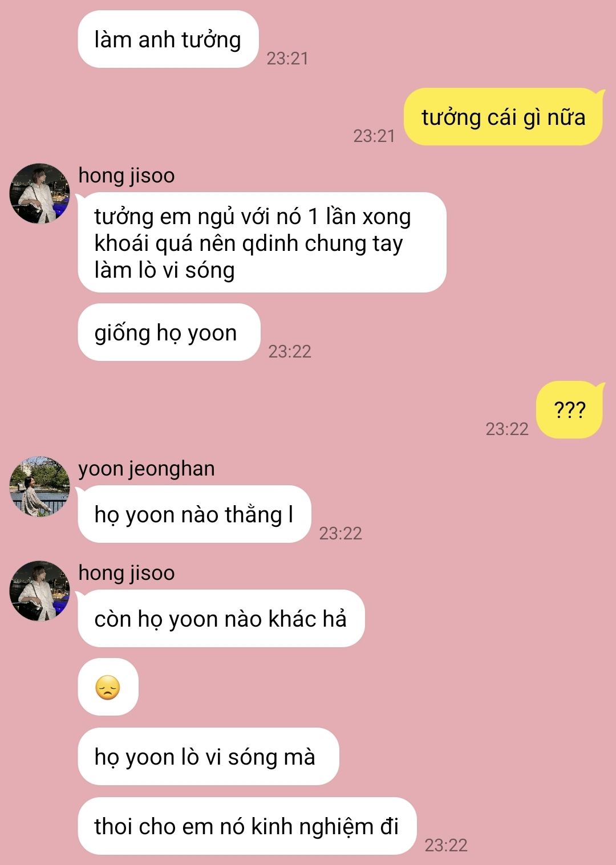The image size is (616, 865).
Task: Select the 'giống họ yoon' message bubble
Action: coord(169,332)
